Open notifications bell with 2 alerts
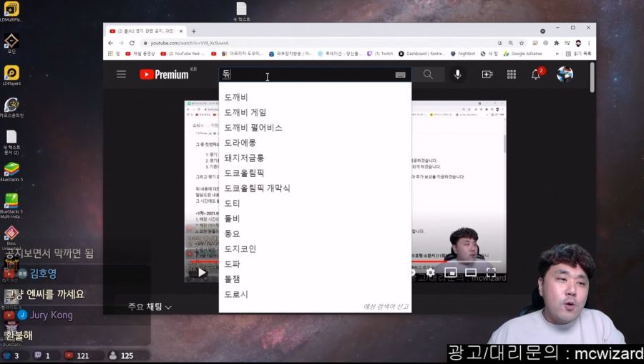The width and height of the screenshot is (644, 364). point(536,75)
